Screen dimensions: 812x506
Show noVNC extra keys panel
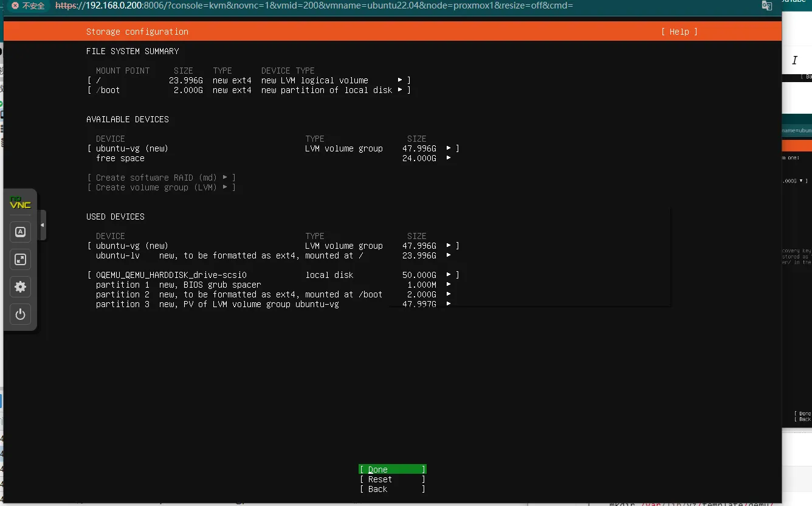coord(20,232)
